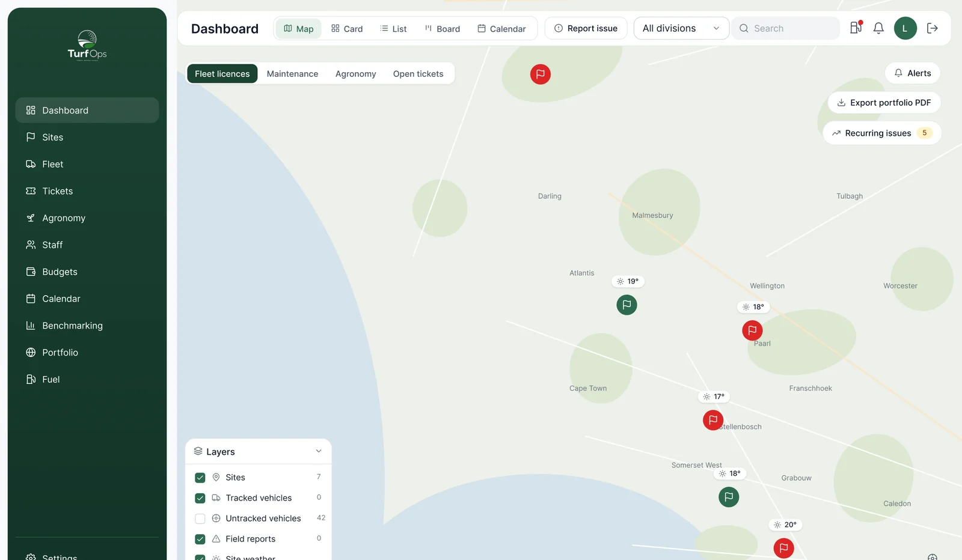This screenshot has width=962, height=560.
Task: Uncheck the Tracked vehicles layer checkbox
Action: (x=200, y=498)
